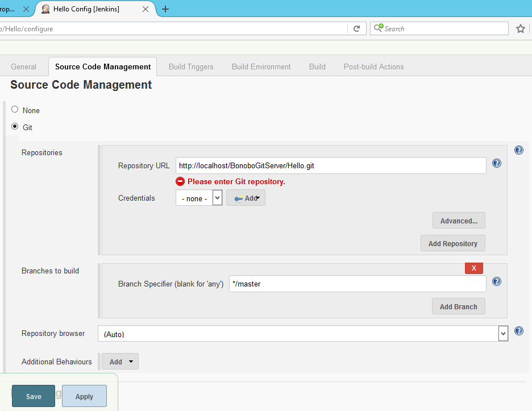Click the browser reload icon

356,28
